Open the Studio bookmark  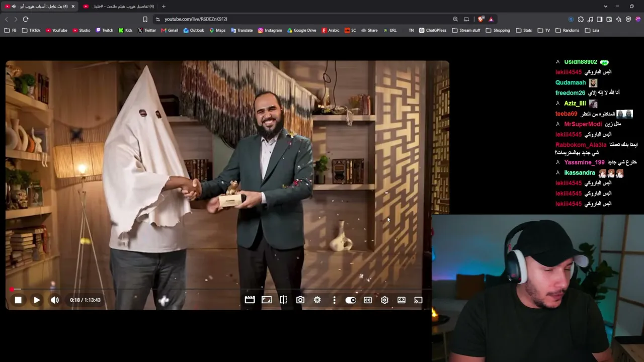(x=82, y=30)
